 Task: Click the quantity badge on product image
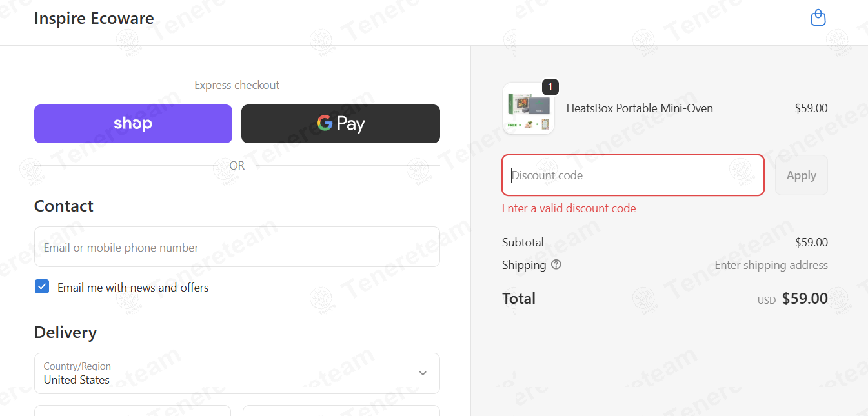(x=550, y=87)
